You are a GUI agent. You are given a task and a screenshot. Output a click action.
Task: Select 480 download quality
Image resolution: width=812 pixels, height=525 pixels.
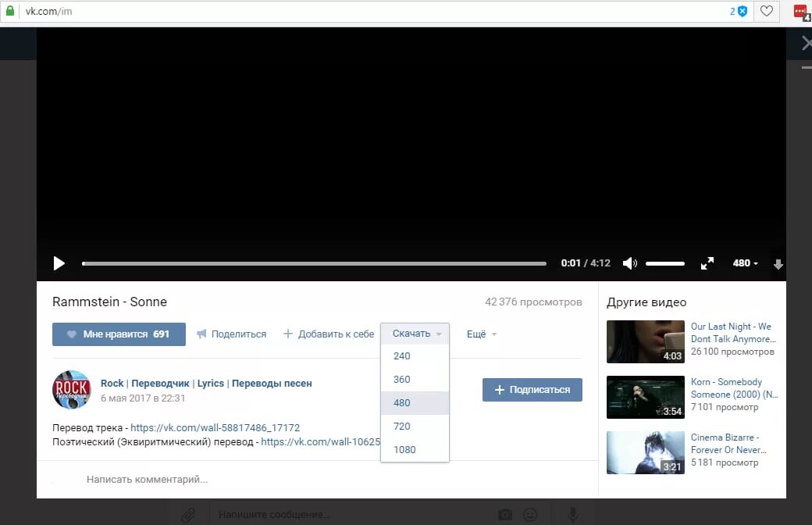415,402
